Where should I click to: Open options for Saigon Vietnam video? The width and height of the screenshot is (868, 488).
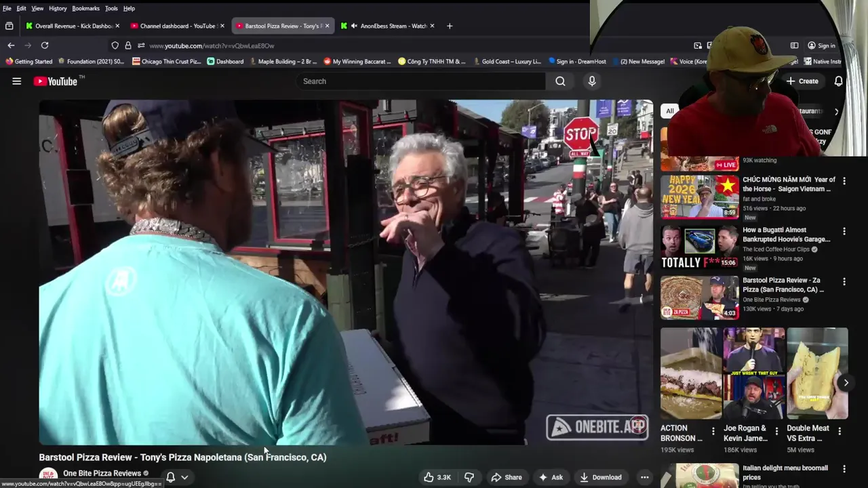[844, 181]
